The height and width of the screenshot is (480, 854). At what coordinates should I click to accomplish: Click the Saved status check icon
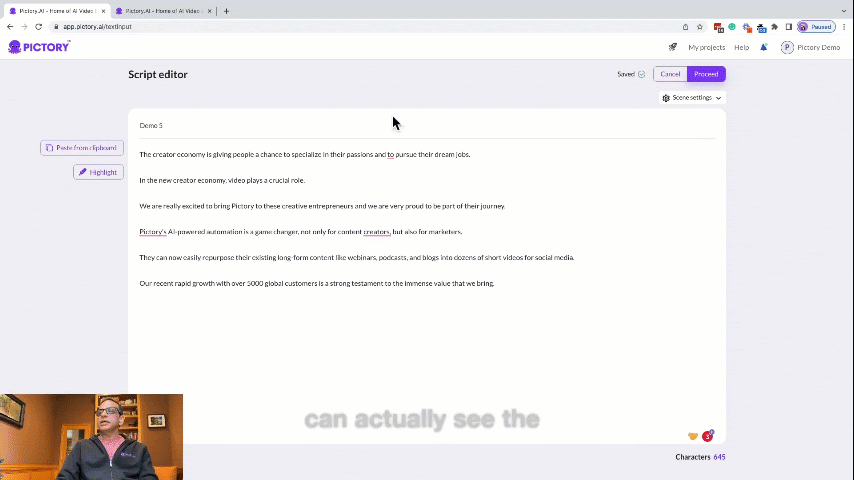point(642,74)
